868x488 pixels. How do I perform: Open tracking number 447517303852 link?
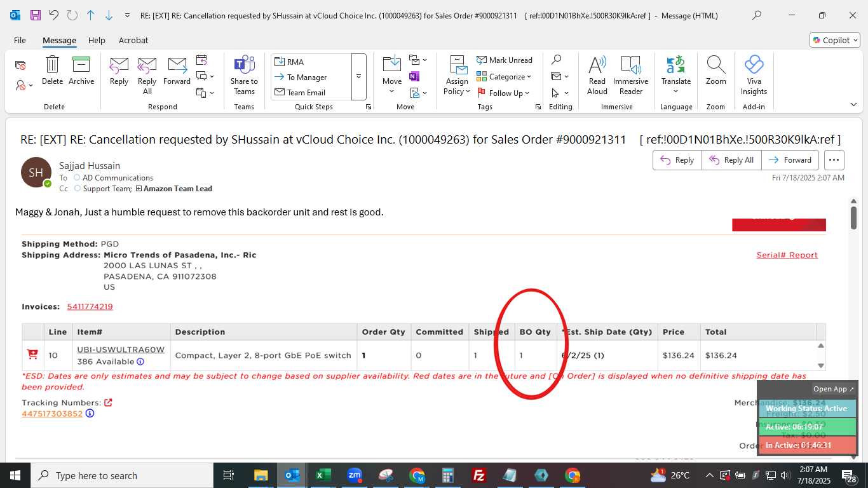(x=52, y=414)
